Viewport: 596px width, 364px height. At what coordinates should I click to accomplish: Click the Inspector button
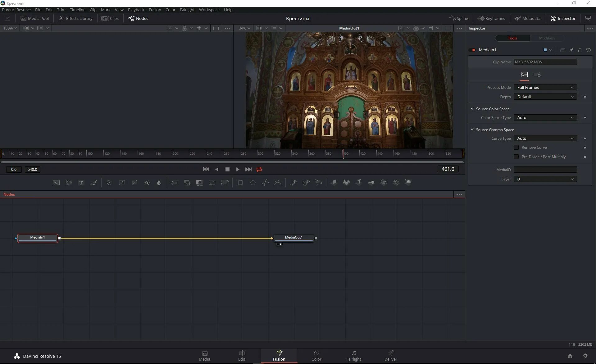pyautogui.click(x=563, y=18)
